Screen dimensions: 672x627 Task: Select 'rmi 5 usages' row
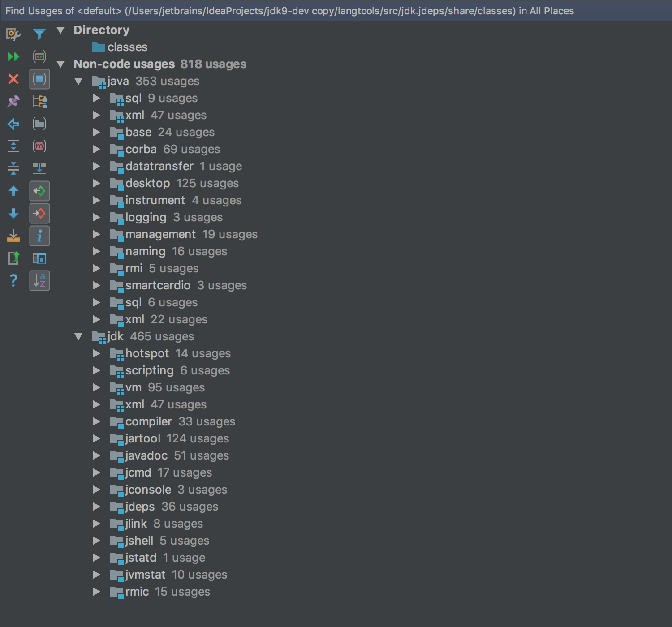click(154, 268)
